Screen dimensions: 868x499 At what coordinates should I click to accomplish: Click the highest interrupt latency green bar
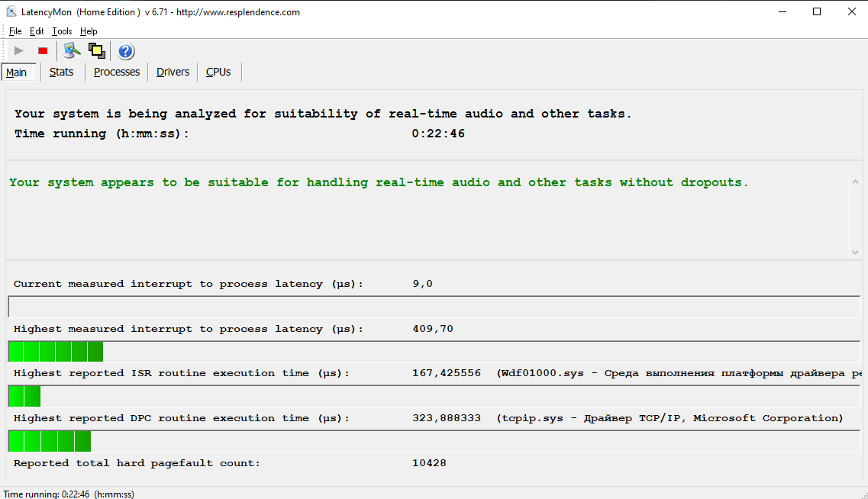56,352
